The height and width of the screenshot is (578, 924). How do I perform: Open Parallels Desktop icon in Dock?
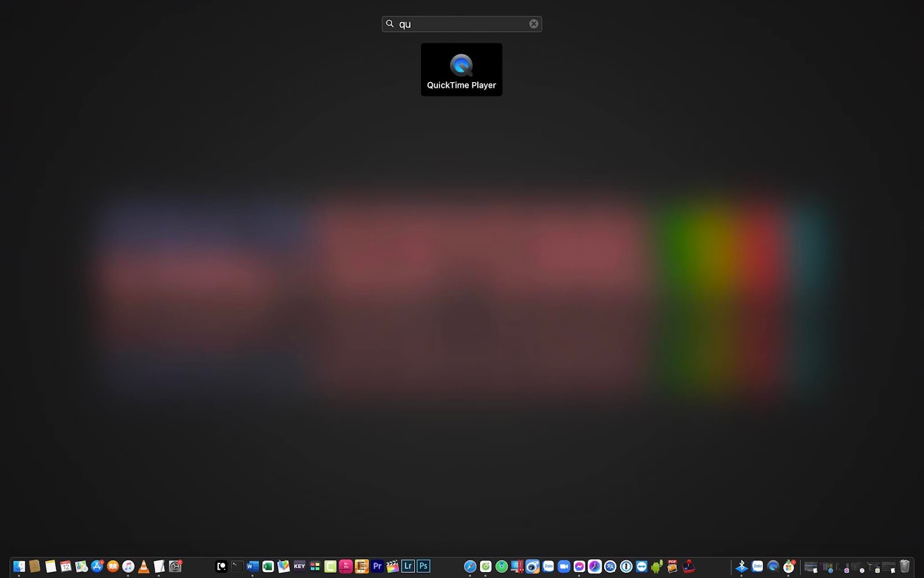click(517, 566)
